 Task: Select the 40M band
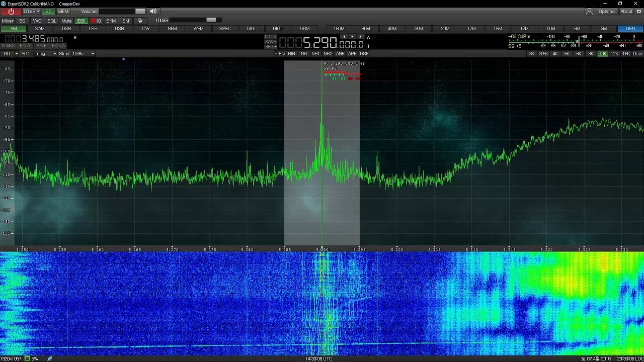pos(392,29)
